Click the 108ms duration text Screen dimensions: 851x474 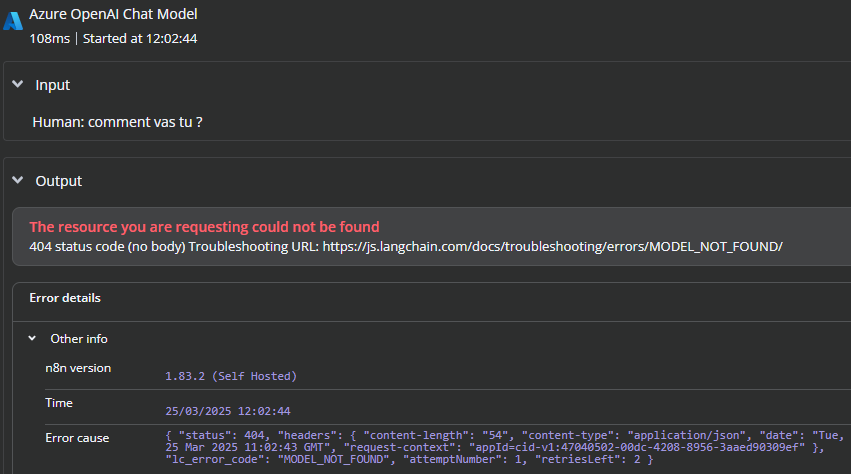pyautogui.click(x=49, y=39)
